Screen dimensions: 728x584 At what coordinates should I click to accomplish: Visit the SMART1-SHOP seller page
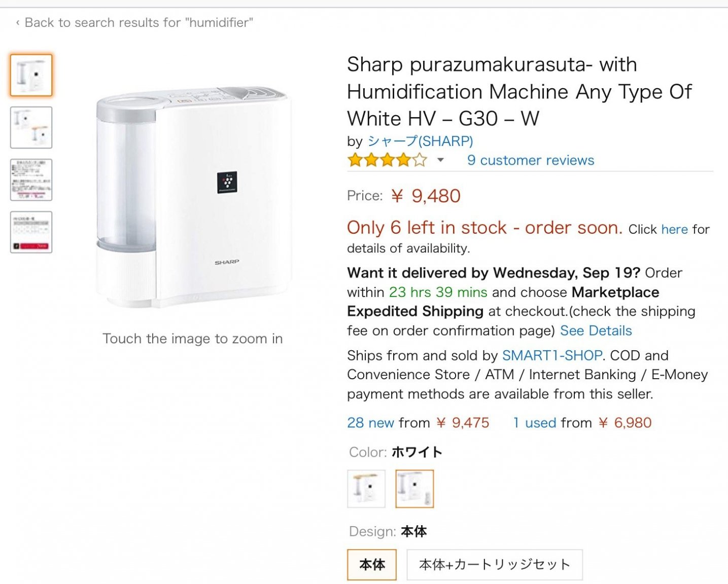pos(552,355)
